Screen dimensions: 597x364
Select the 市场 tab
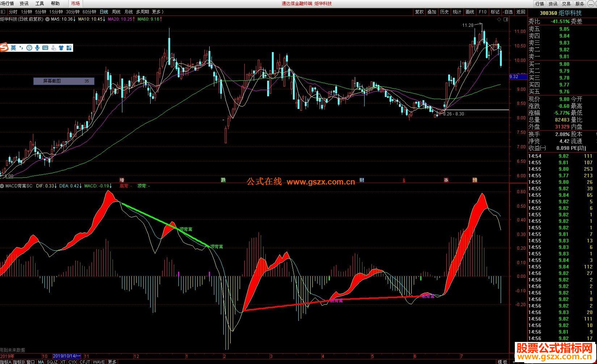click(75, 3)
